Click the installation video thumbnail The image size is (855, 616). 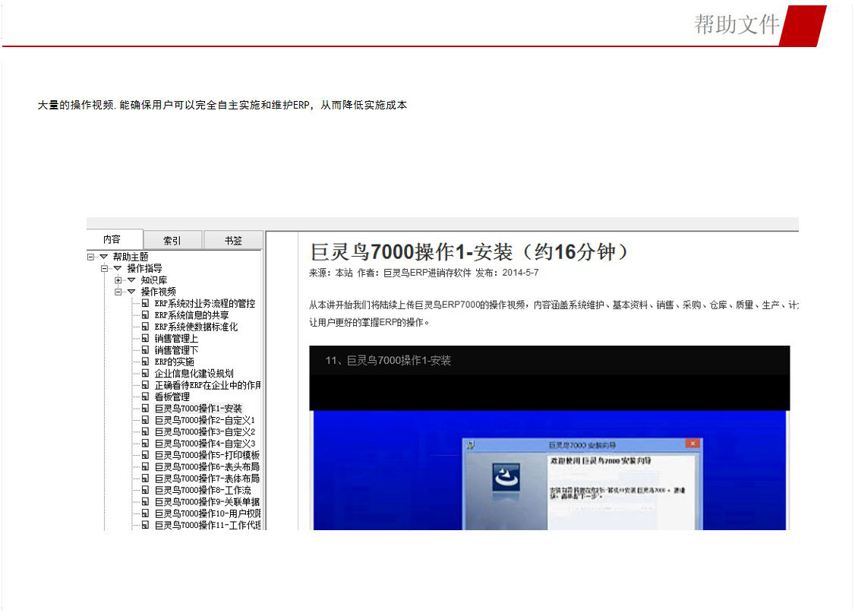[x=549, y=456]
